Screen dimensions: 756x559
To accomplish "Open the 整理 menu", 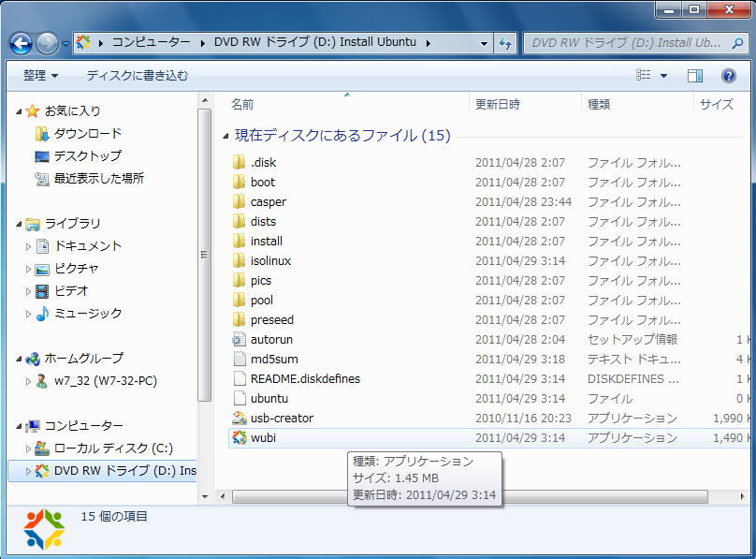I will pyautogui.click(x=40, y=76).
